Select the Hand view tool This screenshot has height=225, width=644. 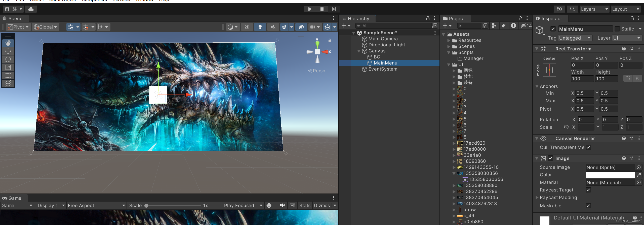click(8, 43)
